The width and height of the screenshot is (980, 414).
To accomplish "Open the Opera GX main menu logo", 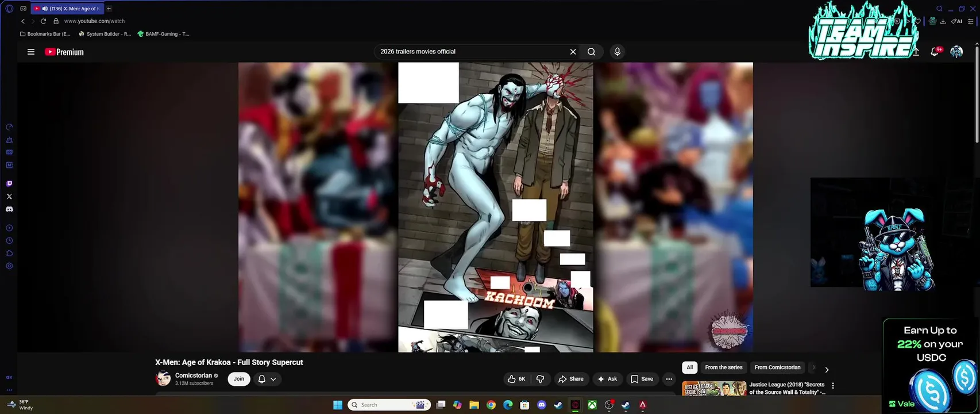I will (x=9, y=9).
